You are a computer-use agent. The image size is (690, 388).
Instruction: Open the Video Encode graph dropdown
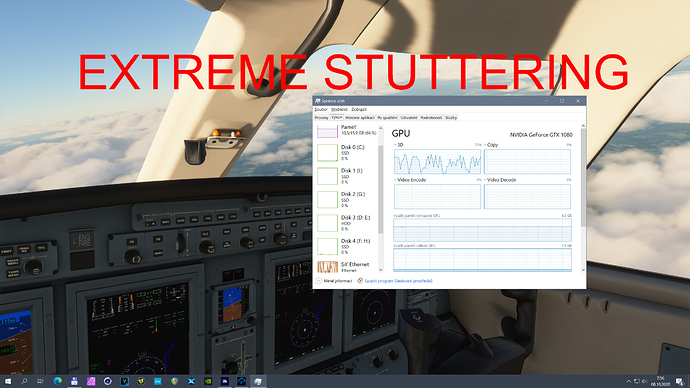click(410, 180)
